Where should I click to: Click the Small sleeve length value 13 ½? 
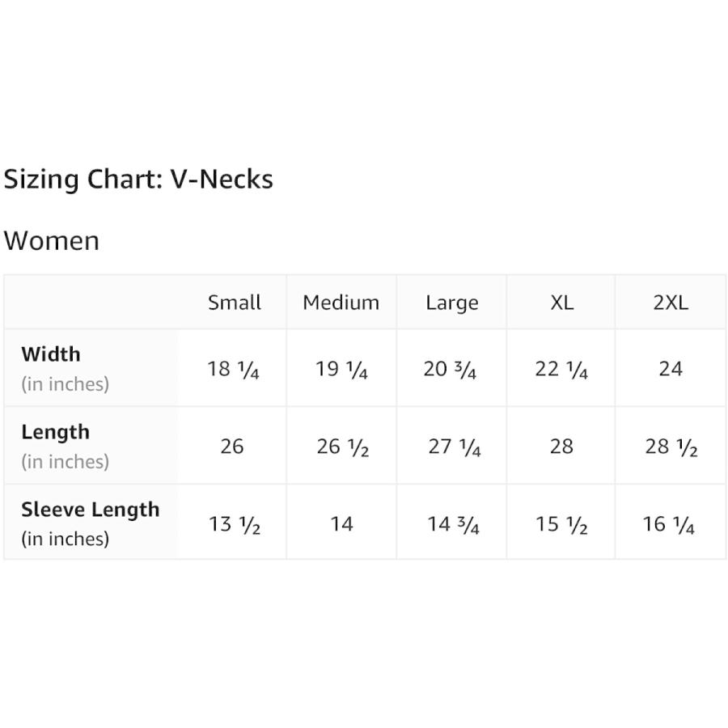235,525
